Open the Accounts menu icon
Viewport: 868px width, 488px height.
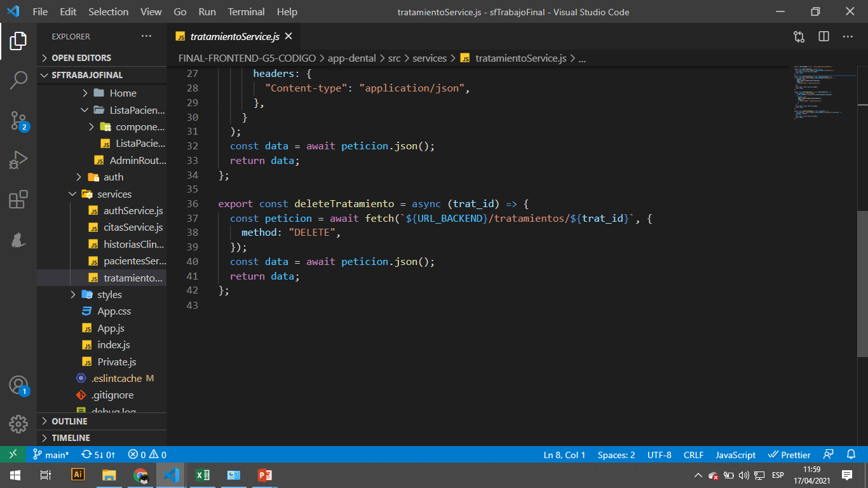[x=18, y=386]
